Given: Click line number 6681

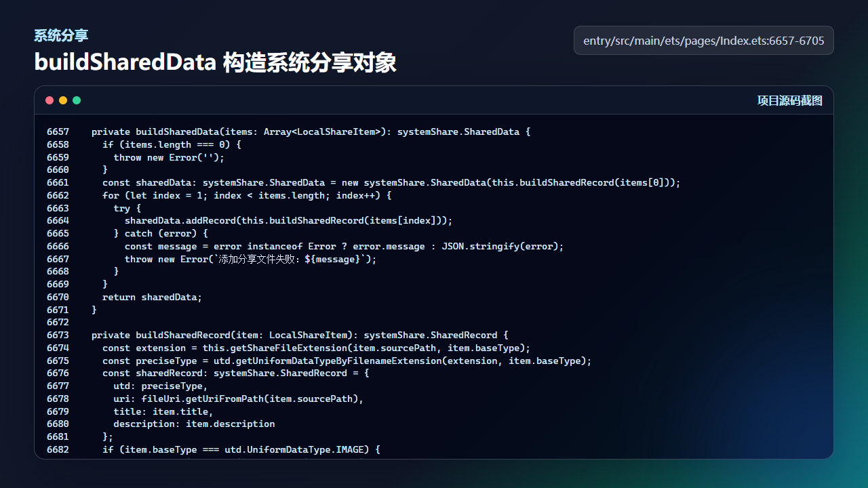Looking at the screenshot, I should pos(58,437).
